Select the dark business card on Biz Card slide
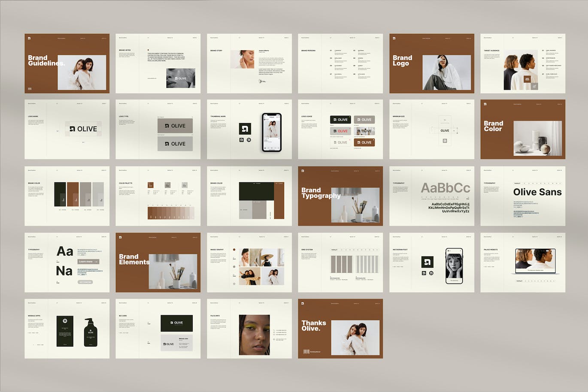Viewport: 588px width, 392px height. 176,323
